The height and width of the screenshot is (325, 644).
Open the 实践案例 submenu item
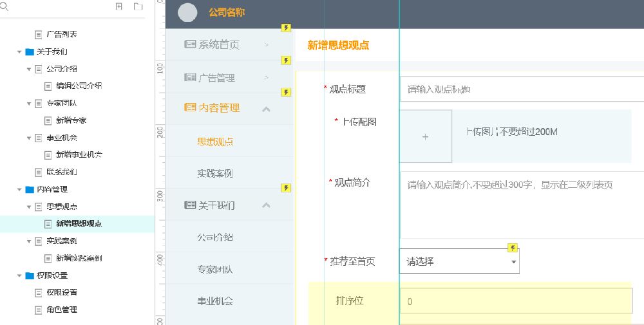(x=215, y=173)
